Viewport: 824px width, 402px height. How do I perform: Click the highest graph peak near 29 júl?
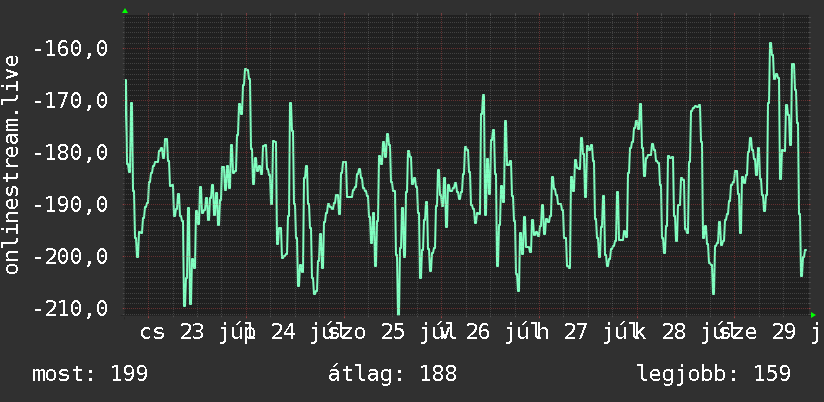point(770,44)
